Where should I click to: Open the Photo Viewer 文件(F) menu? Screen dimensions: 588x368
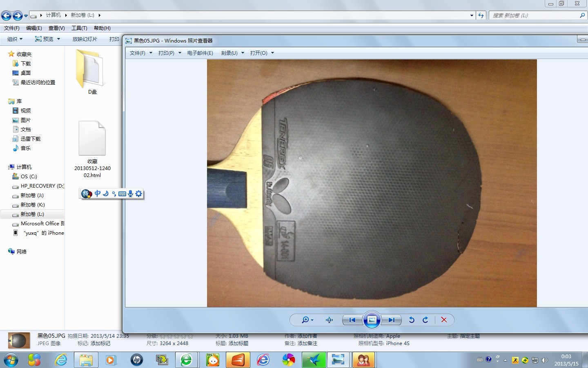click(x=141, y=53)
